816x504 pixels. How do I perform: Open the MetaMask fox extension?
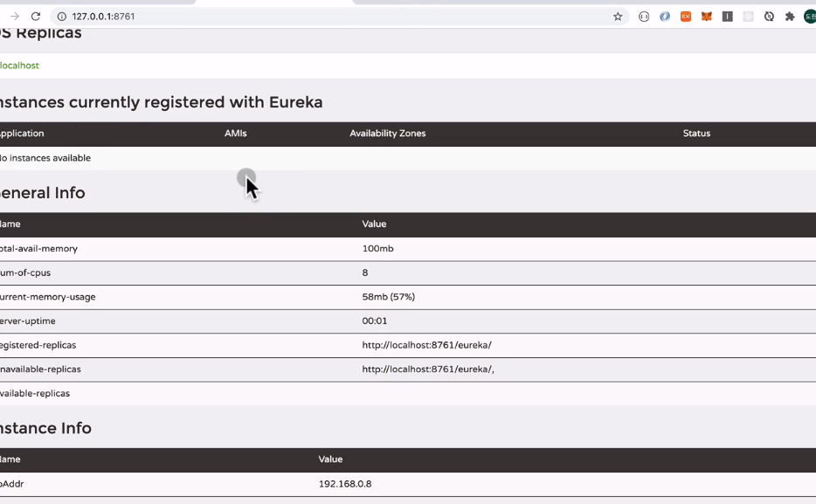point(706,17)
